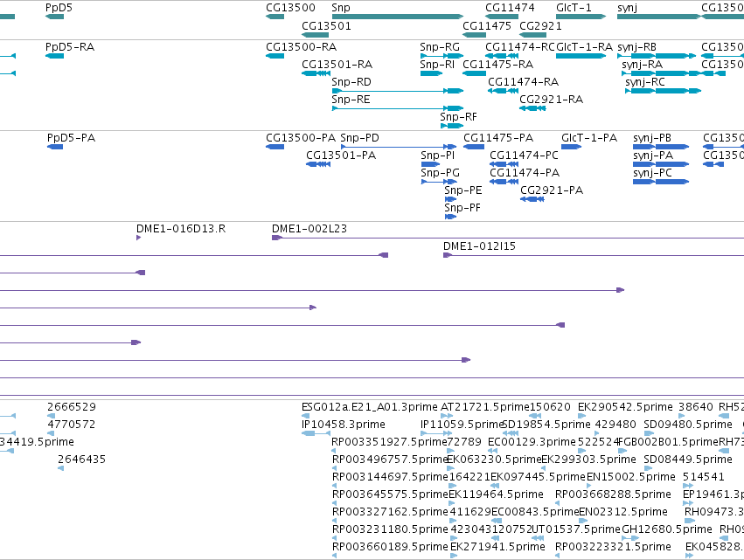Screen dimensions: 744x560
Task: Select the synj-PA protein
Action: pos(661,164)
